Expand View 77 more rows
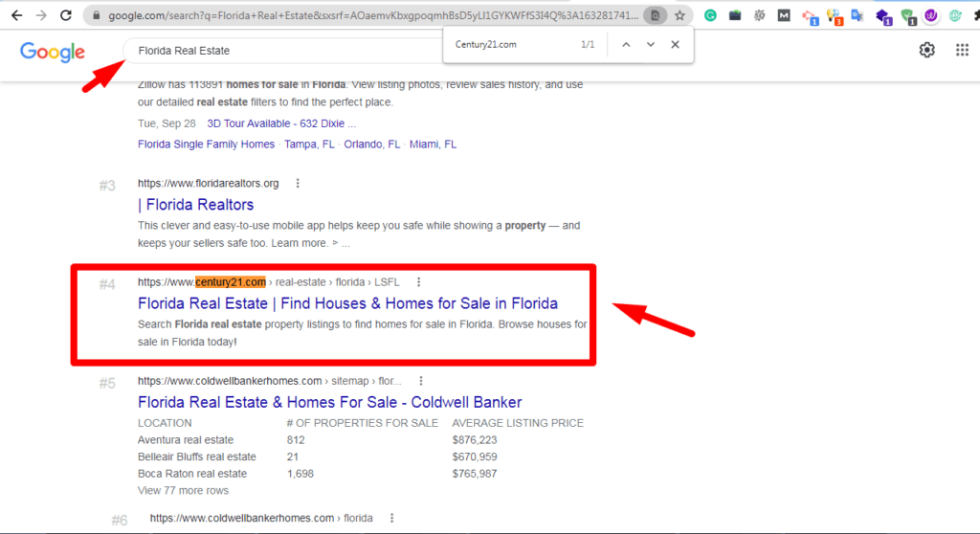 [183, 490]
